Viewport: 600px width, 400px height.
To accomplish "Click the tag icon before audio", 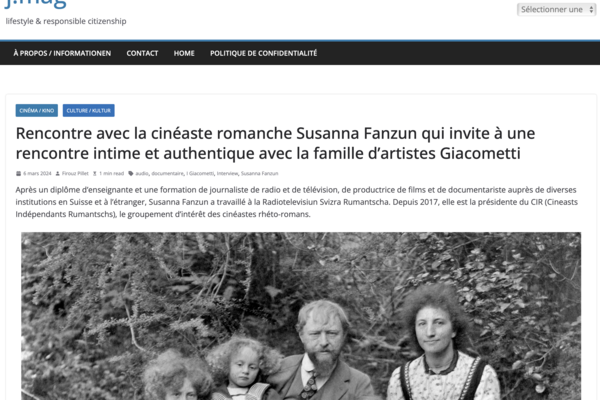I will click(x=131, y=173).
